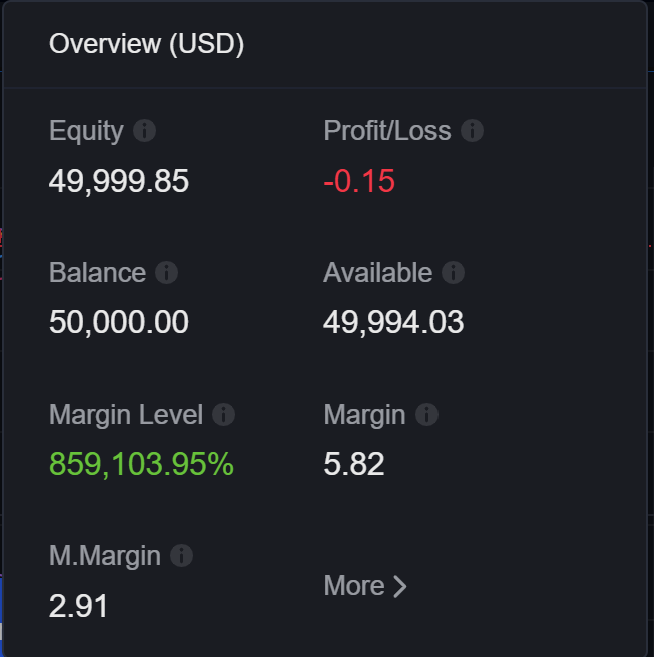Click the Available amount 49,994.03

394,322
